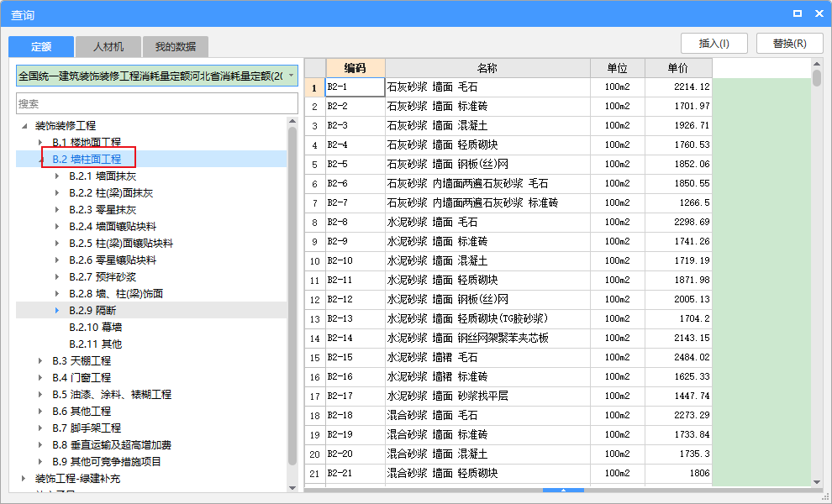Collapse the 装饰装修工程 root node
Image resolution: width=832 pixels, height=504 pixels.
pyautogui.click(x=24, y=126)
